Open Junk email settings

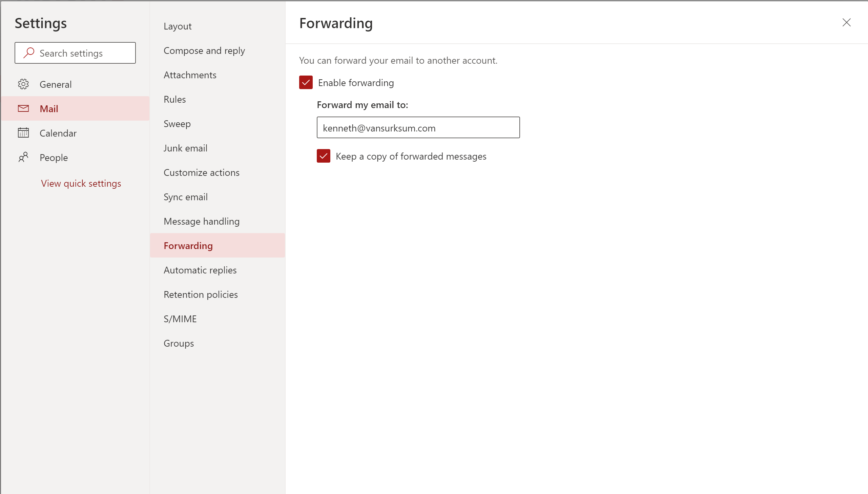click(185, 148)
